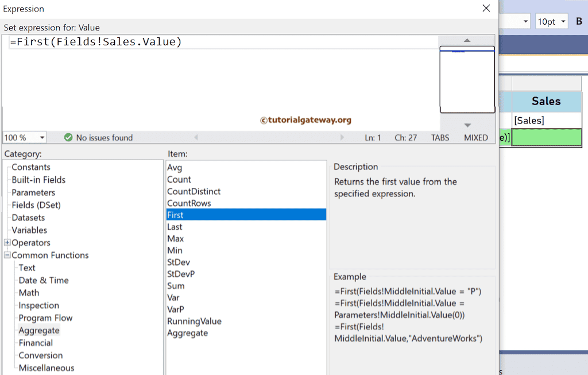
Task: Close the Expression dialog
Action: tap(486, 8)
